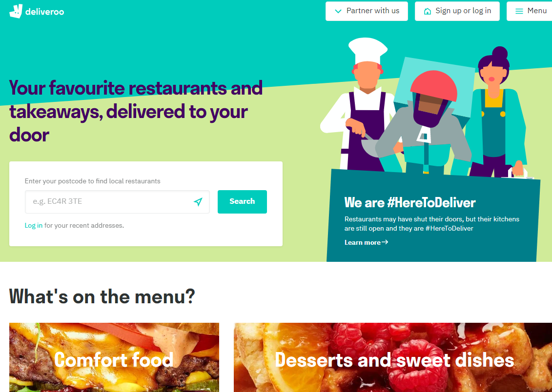Expand the Partner with us chevron

[x=338, y=11]
